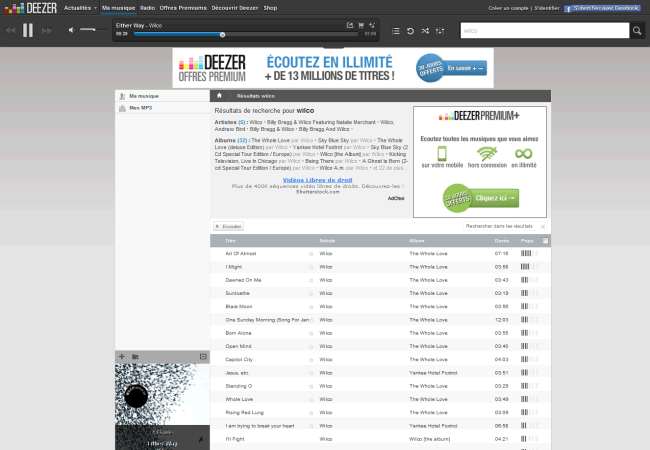Click add icon beside Capitol City
This screenshot has height=450, width=650.
click(x=311, y=360)
